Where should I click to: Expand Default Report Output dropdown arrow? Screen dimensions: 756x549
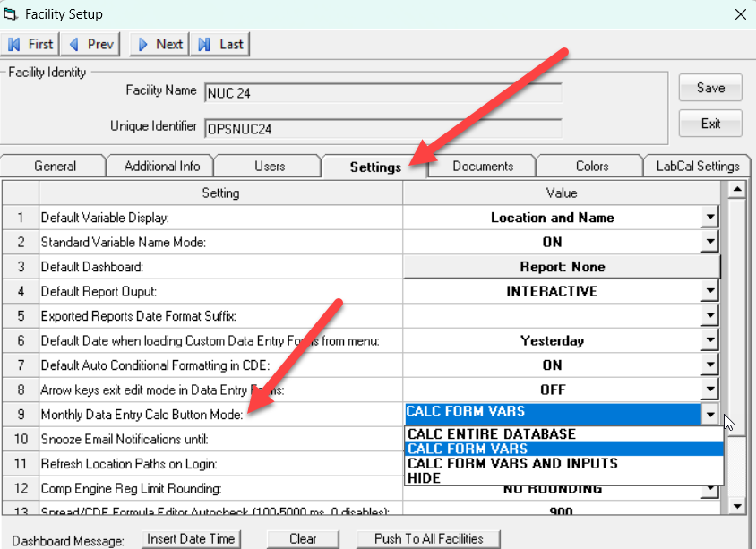(710, 291)
